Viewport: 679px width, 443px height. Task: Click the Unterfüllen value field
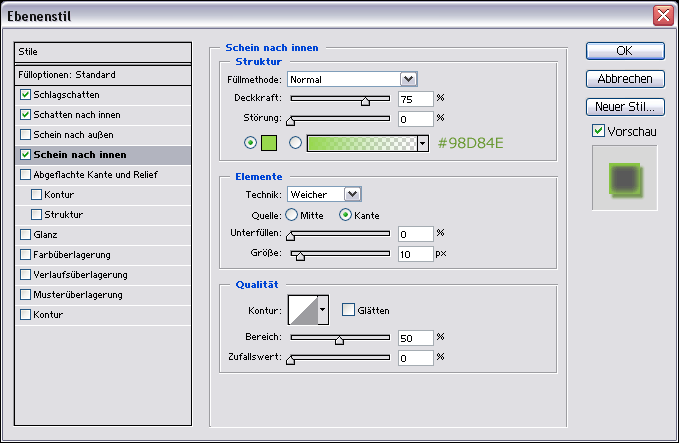point(416,234)
